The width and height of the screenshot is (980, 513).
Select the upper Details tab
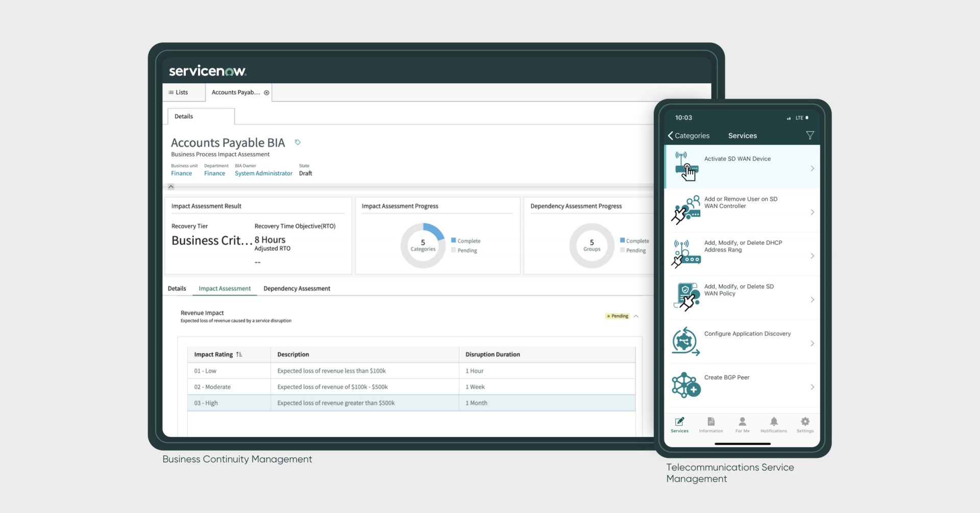coord(201,116)
